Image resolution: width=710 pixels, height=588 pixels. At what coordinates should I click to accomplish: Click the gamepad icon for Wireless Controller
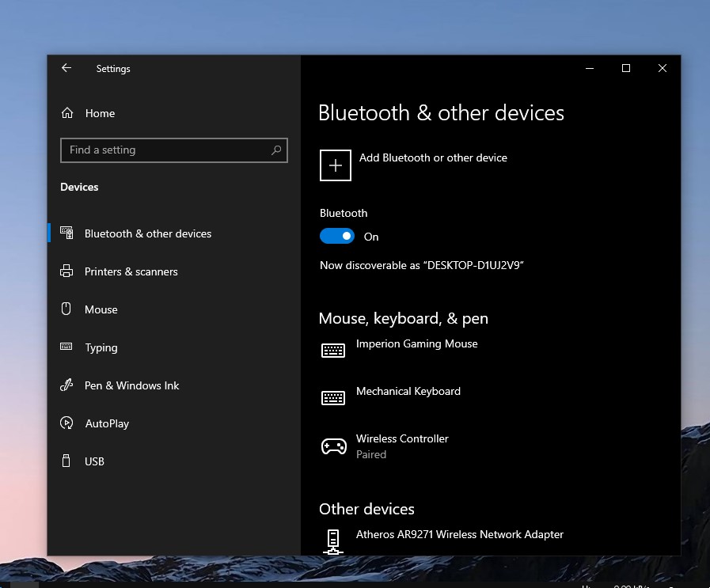click(x=332, y=446)
